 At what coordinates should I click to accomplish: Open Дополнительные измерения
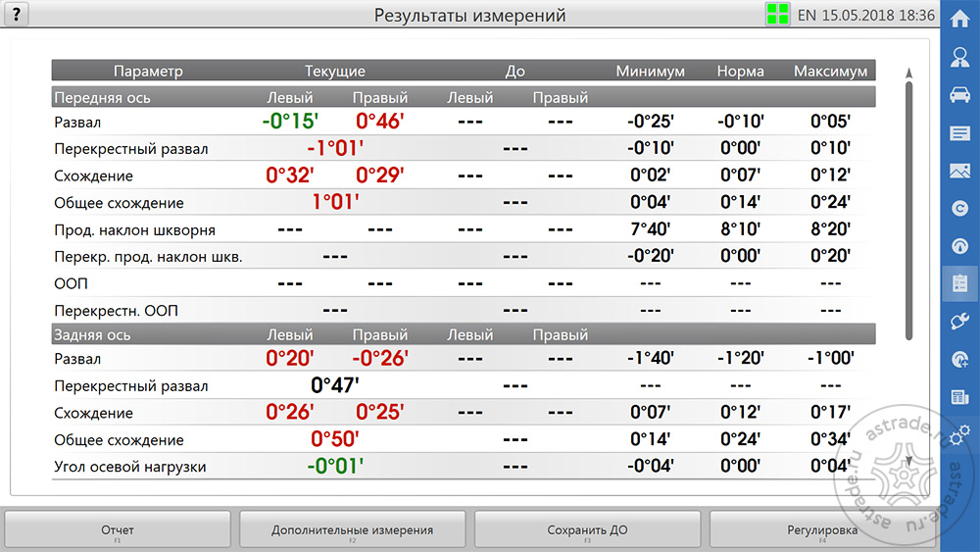353,530
